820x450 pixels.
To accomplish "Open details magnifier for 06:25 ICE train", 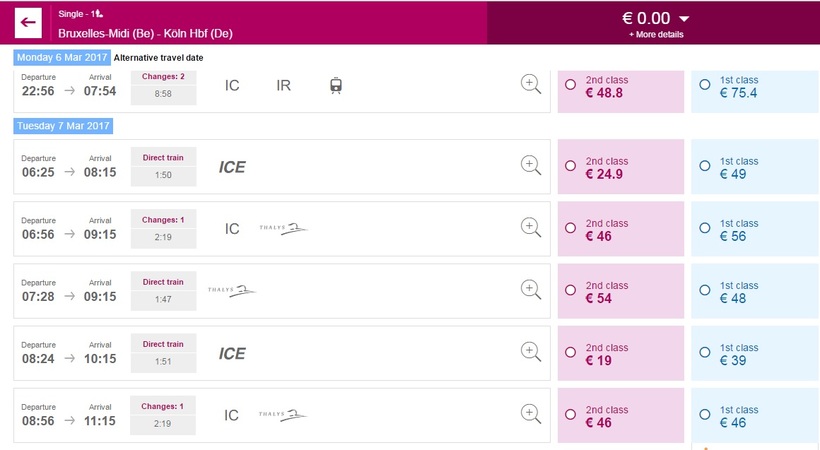I will pos(531,165).
